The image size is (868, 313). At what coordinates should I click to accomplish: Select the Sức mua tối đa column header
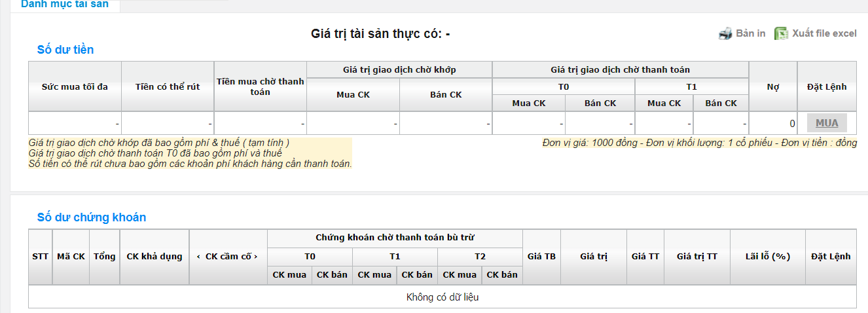coord(75,86)
